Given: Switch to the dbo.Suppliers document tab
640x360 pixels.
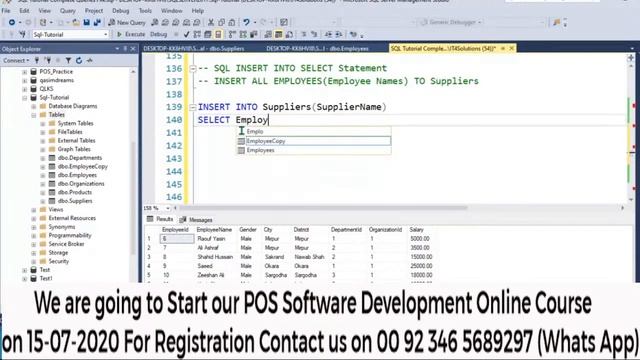Looking at the screenshot, I should (194, 49).
